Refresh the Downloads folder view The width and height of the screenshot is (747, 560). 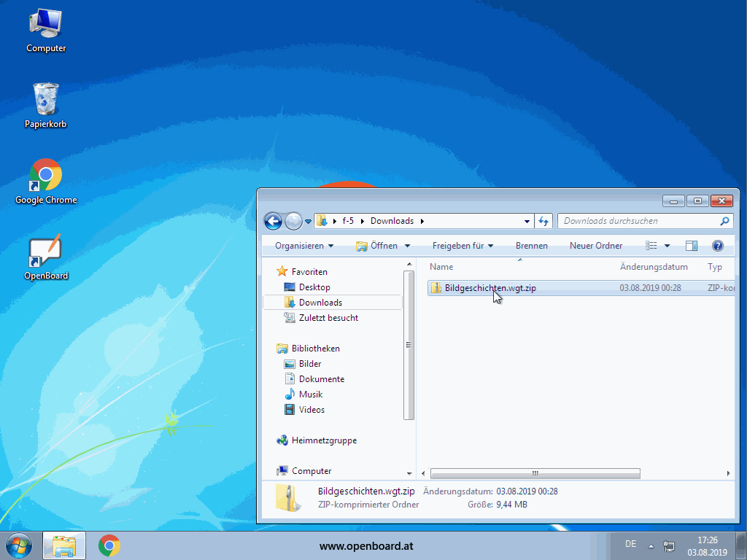(x=543, y=221)
